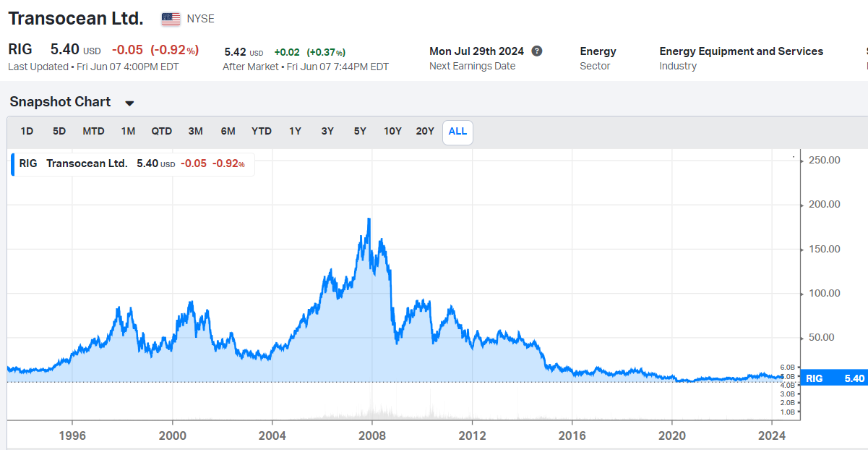
Task: Click the RIG ticker symbol in header
Action: click(x=20, y=50)
